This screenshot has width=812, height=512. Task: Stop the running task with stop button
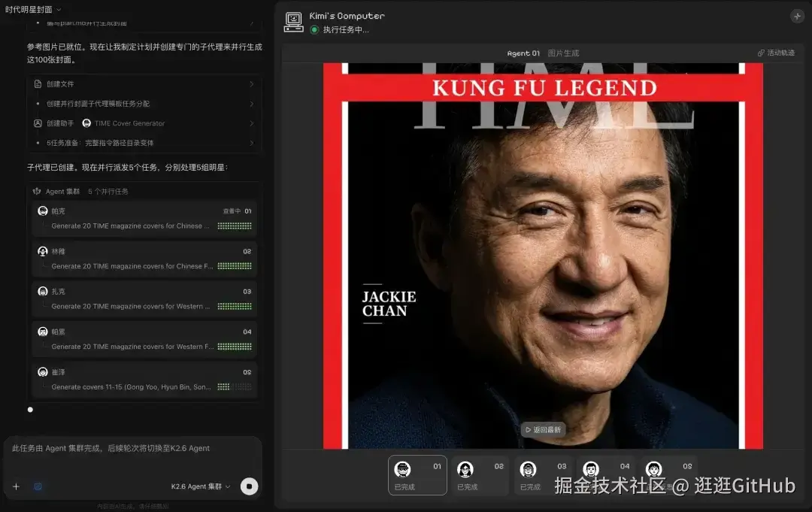tap(249, 486)
